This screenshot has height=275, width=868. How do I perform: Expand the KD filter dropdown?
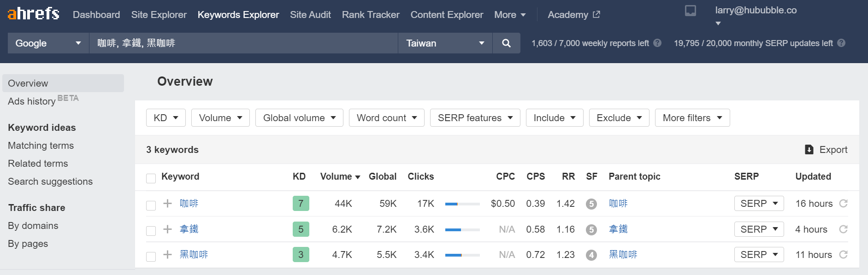pos(165,118)
